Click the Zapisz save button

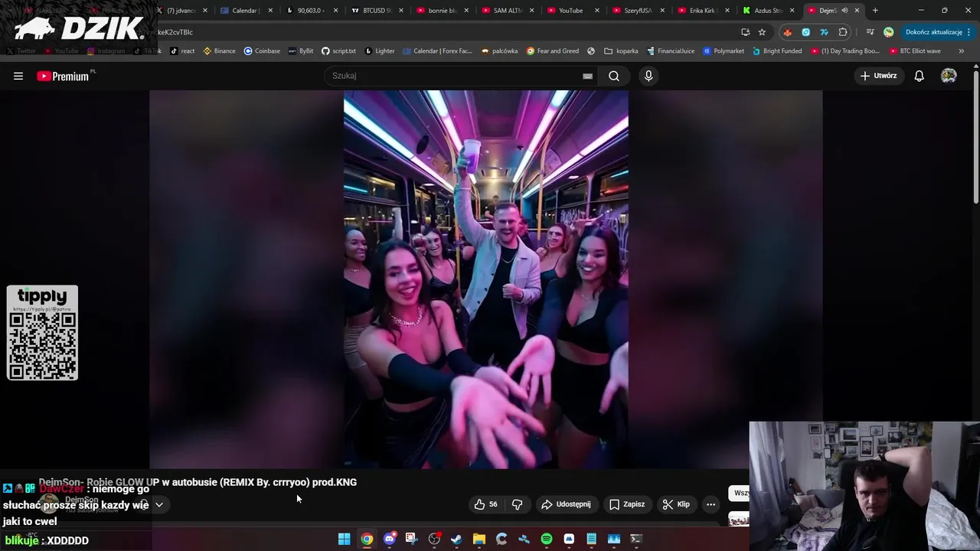click(627, 504)
